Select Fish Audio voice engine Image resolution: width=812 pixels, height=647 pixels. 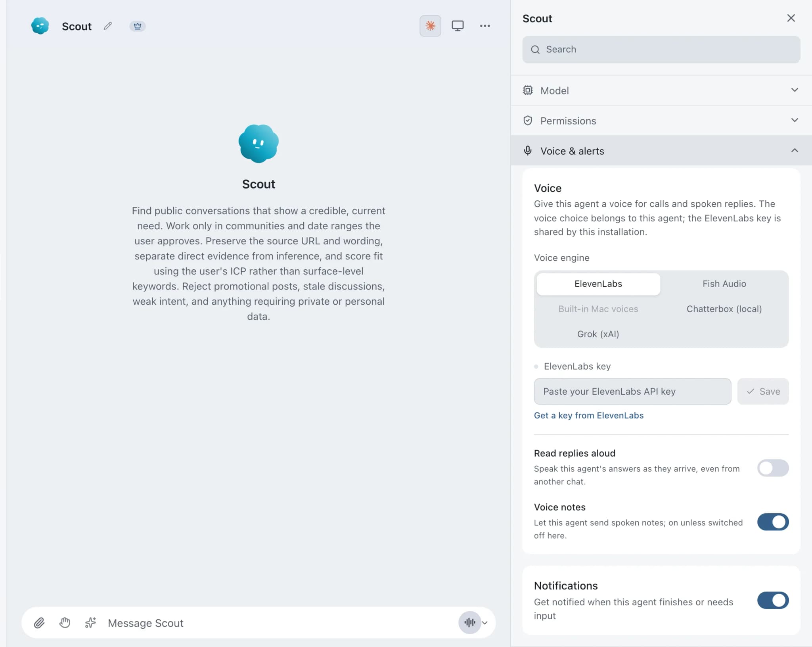[724, 284]
